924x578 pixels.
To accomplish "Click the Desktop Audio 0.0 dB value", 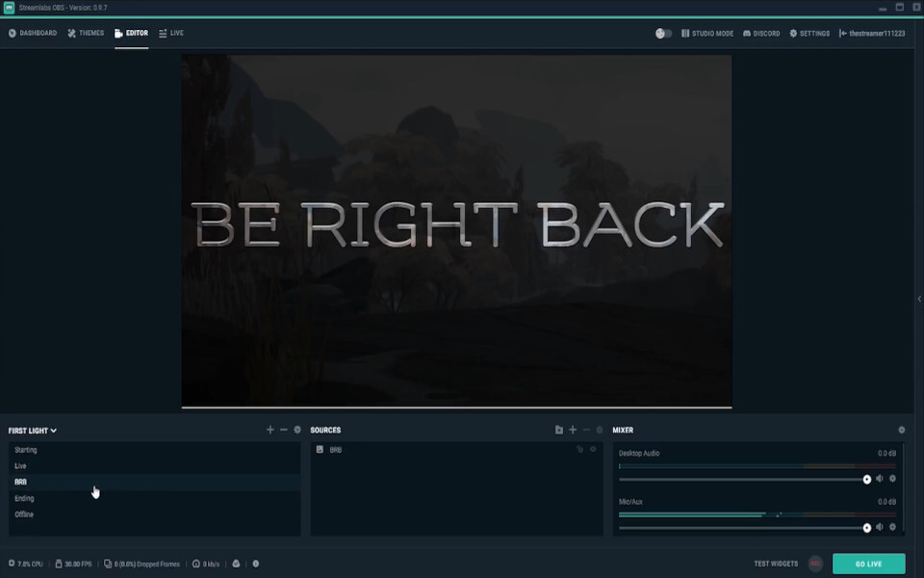I will [886, 453].
